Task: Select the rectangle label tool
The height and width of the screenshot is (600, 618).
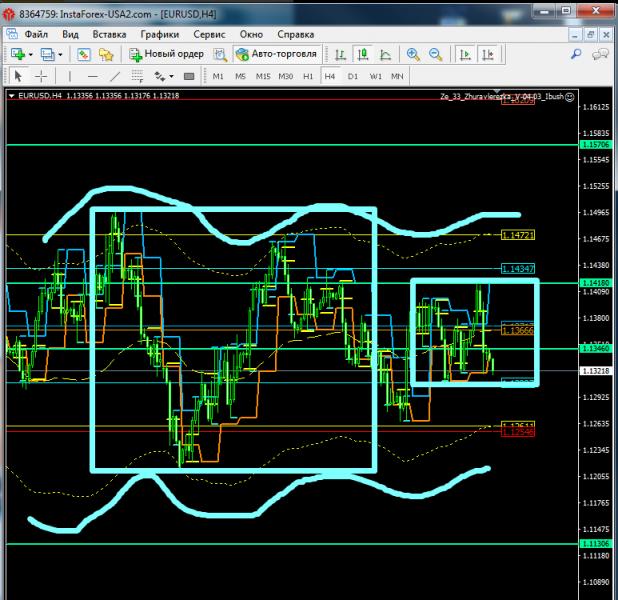Action: click(189, 76)
